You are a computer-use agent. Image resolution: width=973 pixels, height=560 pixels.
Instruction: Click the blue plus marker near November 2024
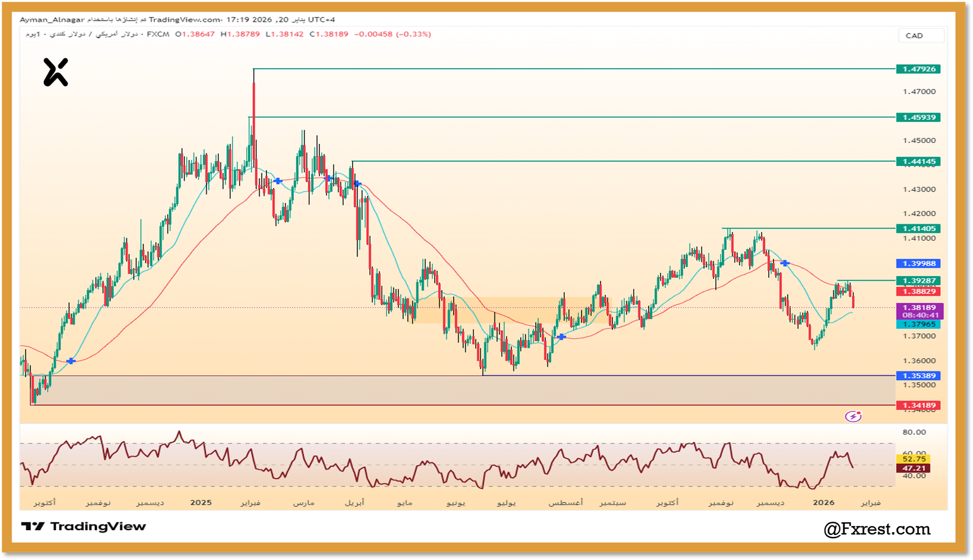[71, 361]
